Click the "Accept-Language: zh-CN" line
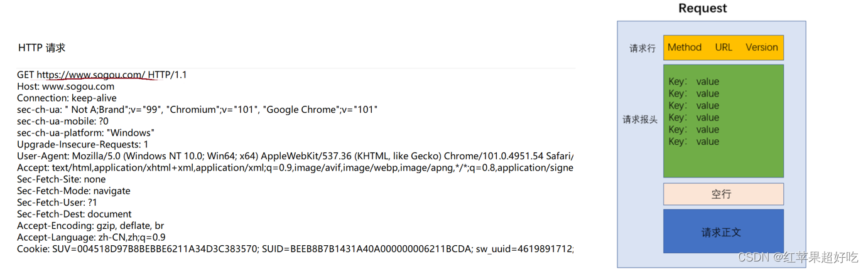This screenshot has width=868, height=269. (91, 237)
